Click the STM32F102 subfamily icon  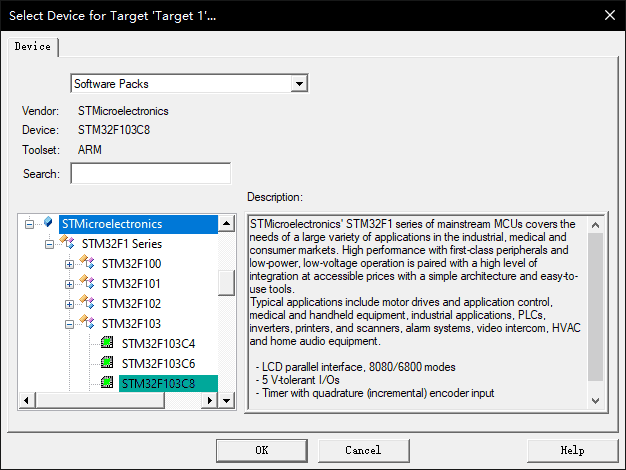(x=88, y=304)
